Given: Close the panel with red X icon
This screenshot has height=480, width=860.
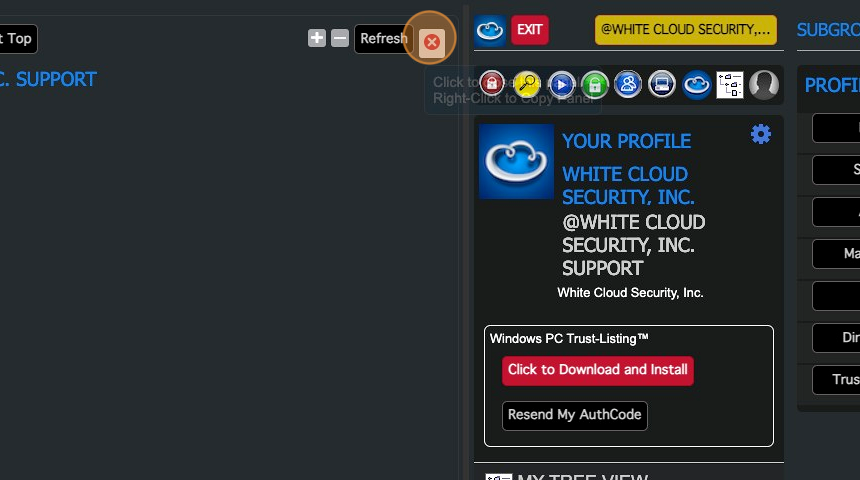Looking at the screenshot, I should coord(431,41).
